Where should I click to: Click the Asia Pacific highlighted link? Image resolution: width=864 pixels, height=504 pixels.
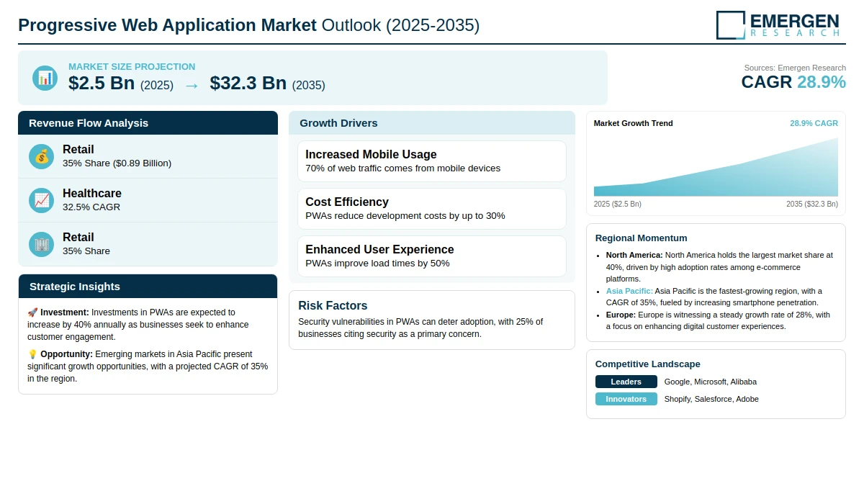[629, 291]
